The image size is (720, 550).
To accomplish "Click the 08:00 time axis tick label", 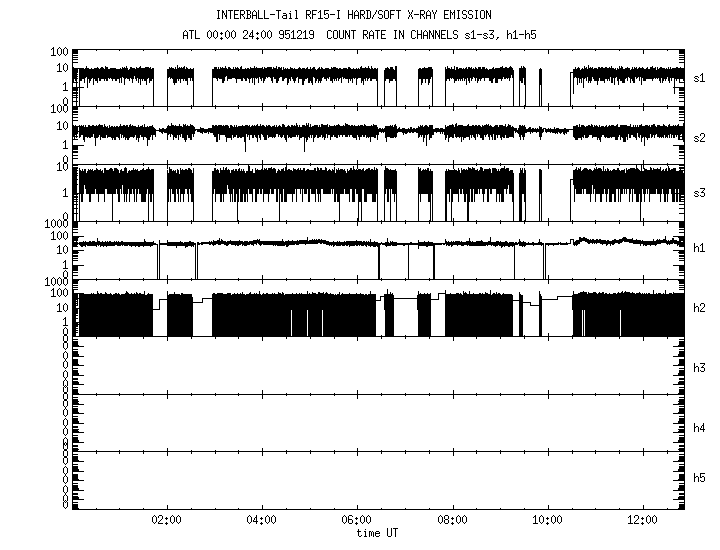I will tap(452, 521).
